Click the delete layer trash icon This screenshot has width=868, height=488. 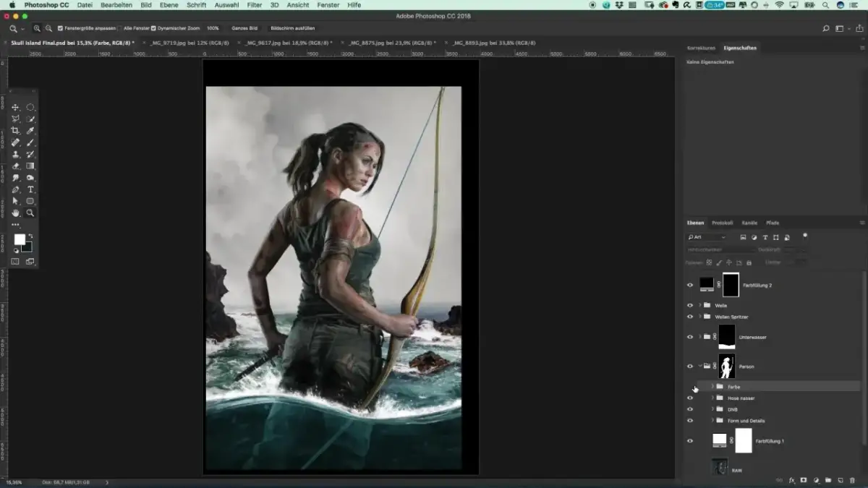coord(852,480)
